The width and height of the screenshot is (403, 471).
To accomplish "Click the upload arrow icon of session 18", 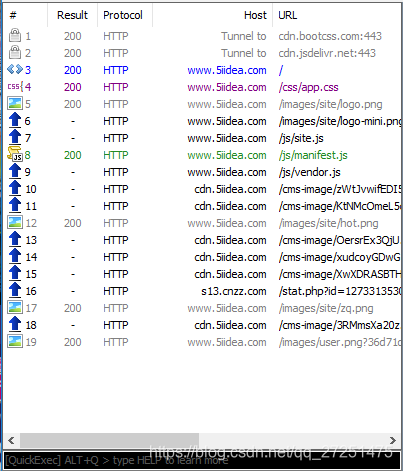I will pyautogui.click(x=15, y=324).
